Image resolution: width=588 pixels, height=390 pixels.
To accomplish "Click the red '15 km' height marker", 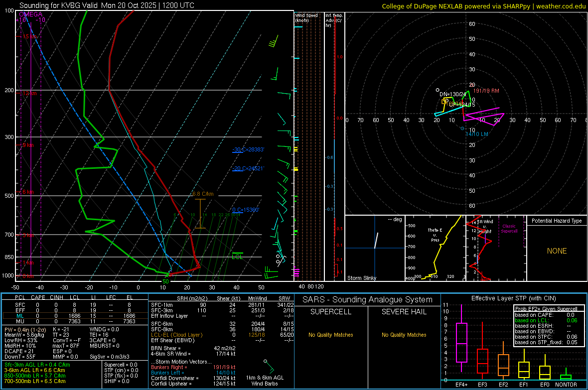I will tap(30, 36).
